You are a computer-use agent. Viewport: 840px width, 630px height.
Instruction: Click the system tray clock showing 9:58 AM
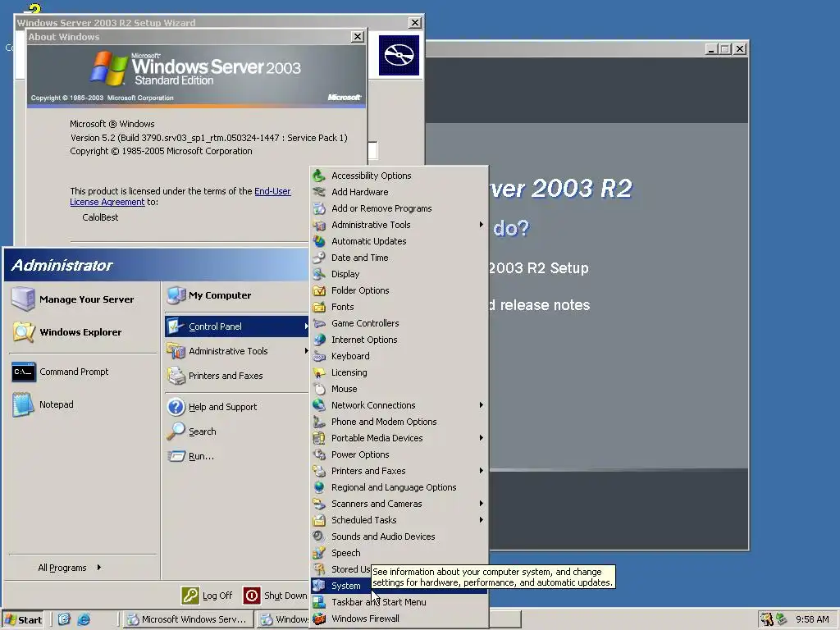[812, 619]
